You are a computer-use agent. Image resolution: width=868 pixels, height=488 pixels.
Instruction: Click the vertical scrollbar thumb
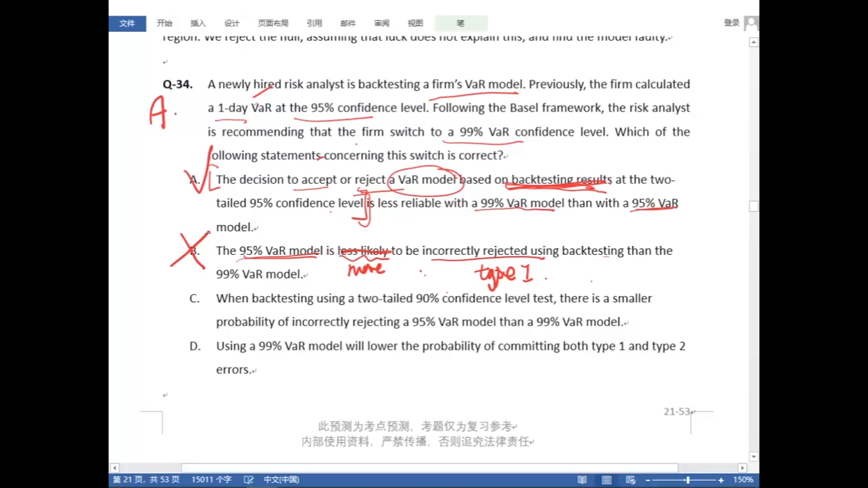[754, 206]
